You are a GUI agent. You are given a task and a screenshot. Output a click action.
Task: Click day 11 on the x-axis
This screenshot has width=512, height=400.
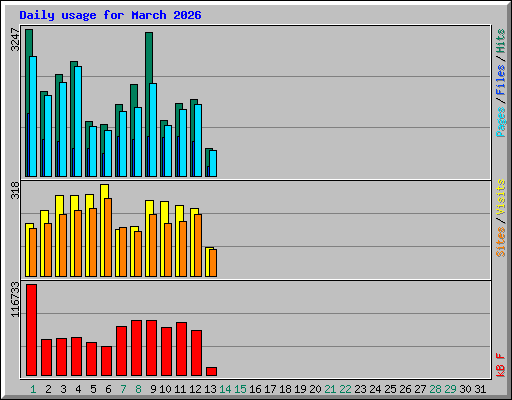click(x=180, y=389)
